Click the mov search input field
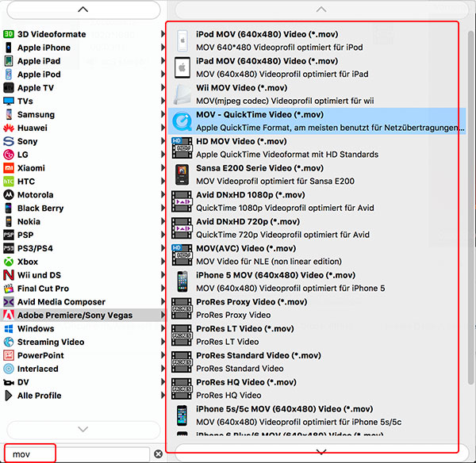 tap(77, 454)
